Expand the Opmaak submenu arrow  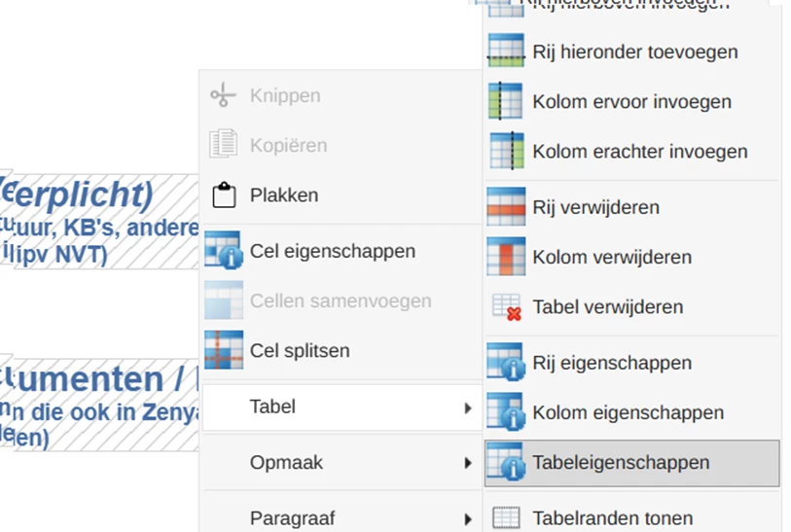click(x=468, y=463)
